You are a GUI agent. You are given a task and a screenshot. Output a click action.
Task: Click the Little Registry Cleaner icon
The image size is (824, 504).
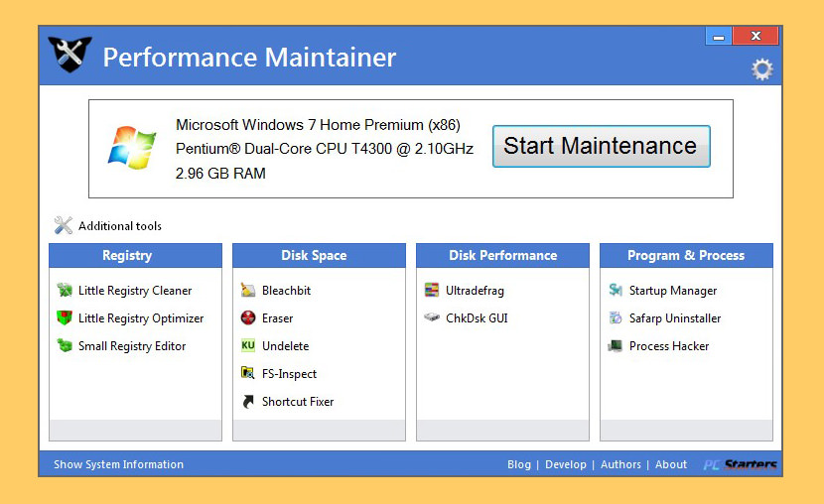(x=65, y=290)
